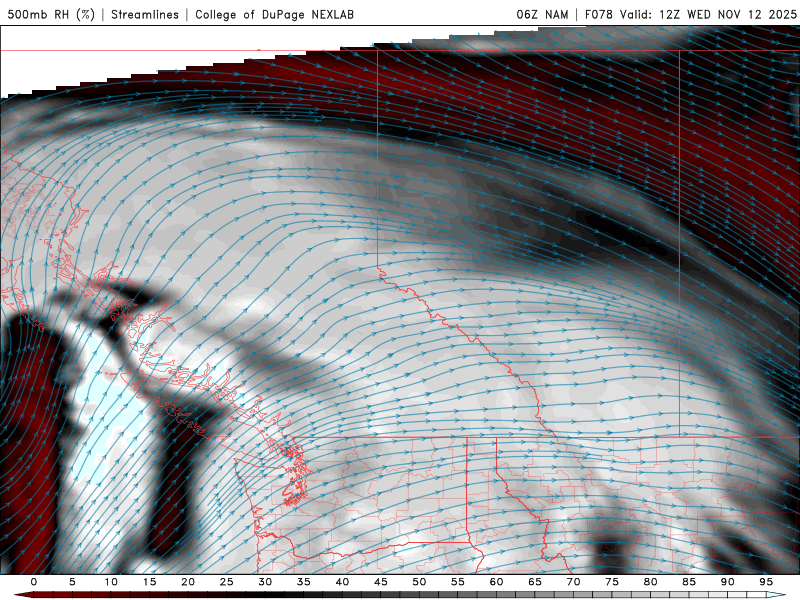Select the 55 value on the RH scale
This screenshot has width=800, height=600.
click(458, 582)
